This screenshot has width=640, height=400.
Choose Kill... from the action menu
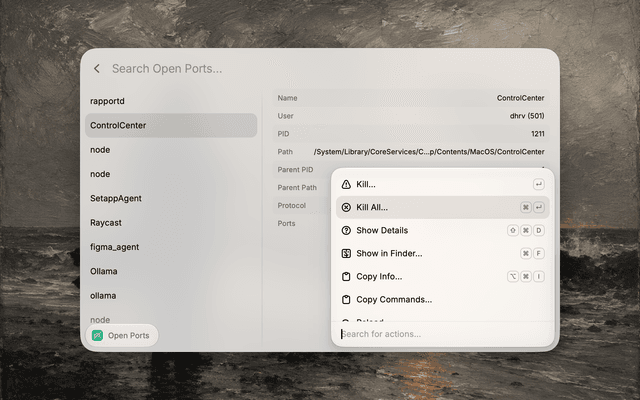tap(442, 184)
